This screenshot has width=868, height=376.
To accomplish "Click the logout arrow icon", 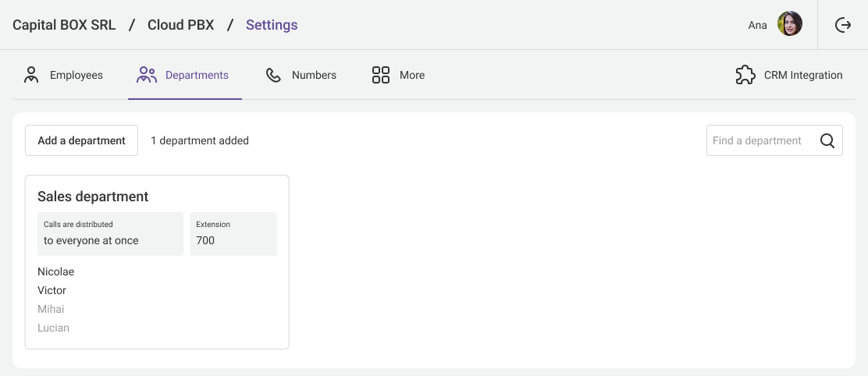I will [x=843, y=25].
